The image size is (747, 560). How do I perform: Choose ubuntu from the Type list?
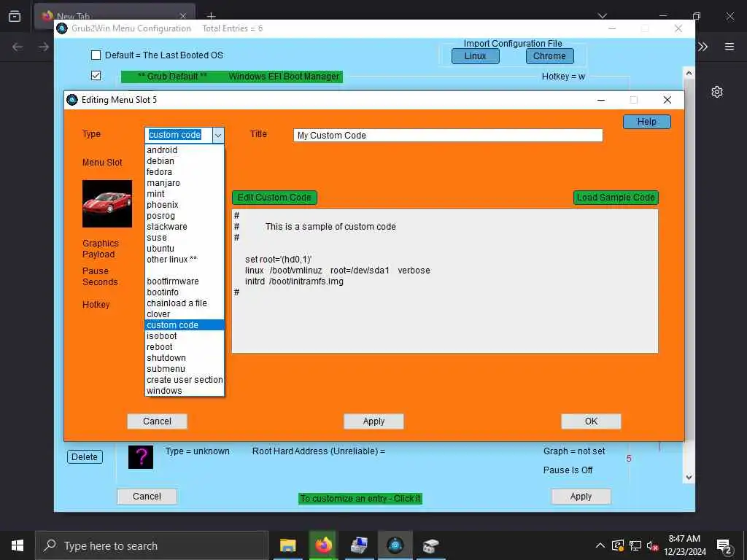coord(185,249)
